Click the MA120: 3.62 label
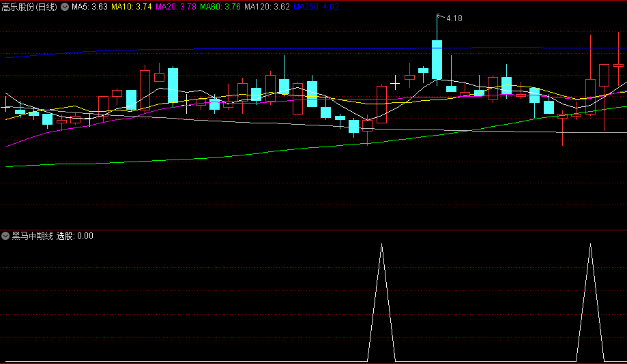 [267, 7]
